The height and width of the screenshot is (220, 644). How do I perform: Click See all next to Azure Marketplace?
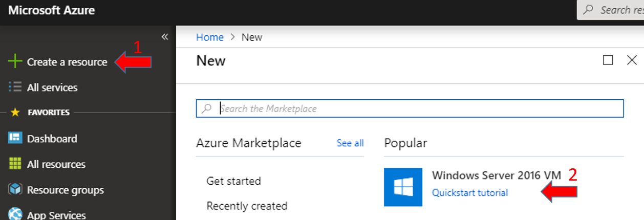tap(350, 143)
